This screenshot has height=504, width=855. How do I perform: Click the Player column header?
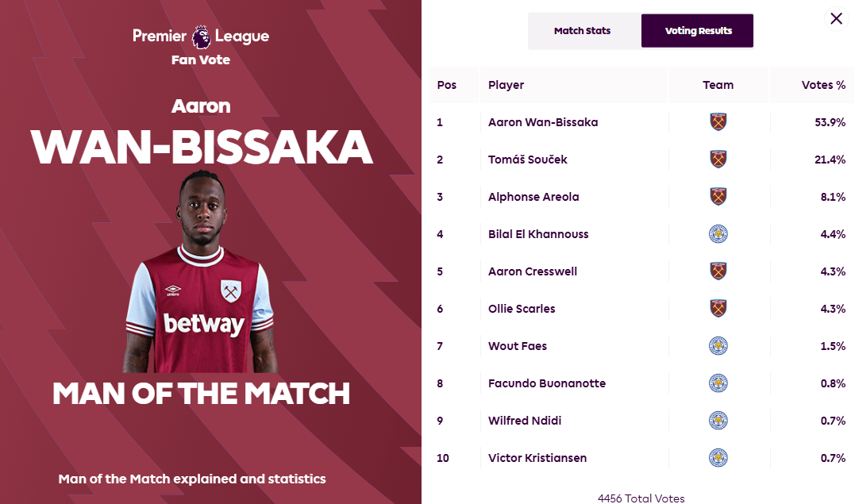[506, 85]
